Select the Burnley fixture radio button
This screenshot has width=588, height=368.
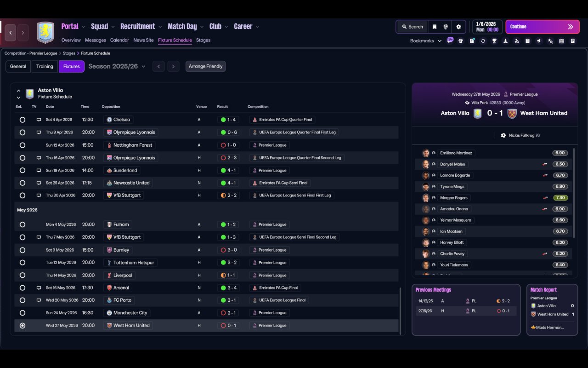[x=23, y=250]
